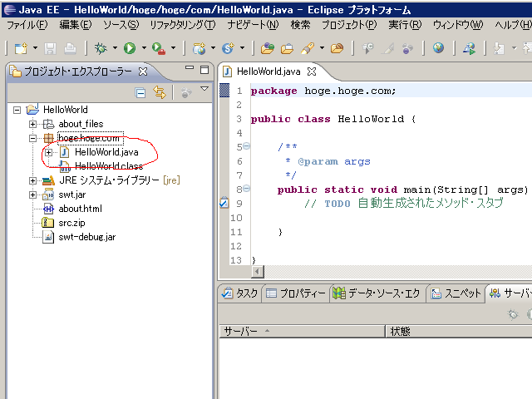Open the Source menu (ソース)
This screenshot has height=399, width=532.
(121, 25)
